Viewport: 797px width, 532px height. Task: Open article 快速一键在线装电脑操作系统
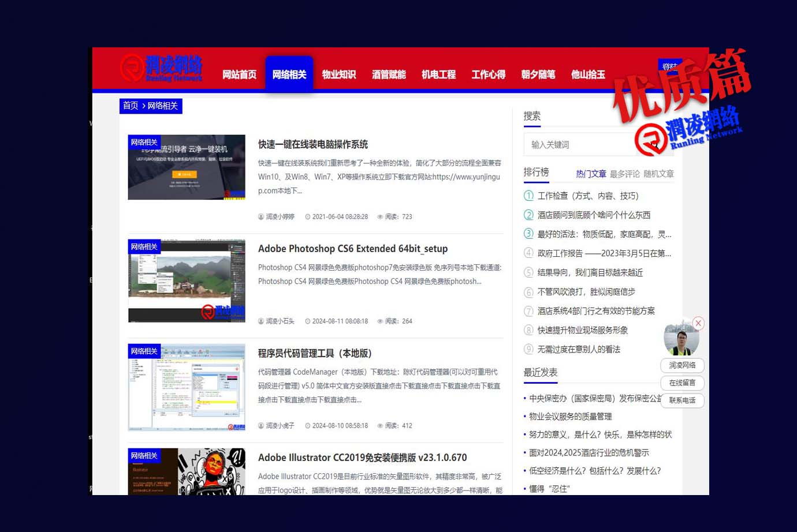pyautogui.click(x=313, y=144)
